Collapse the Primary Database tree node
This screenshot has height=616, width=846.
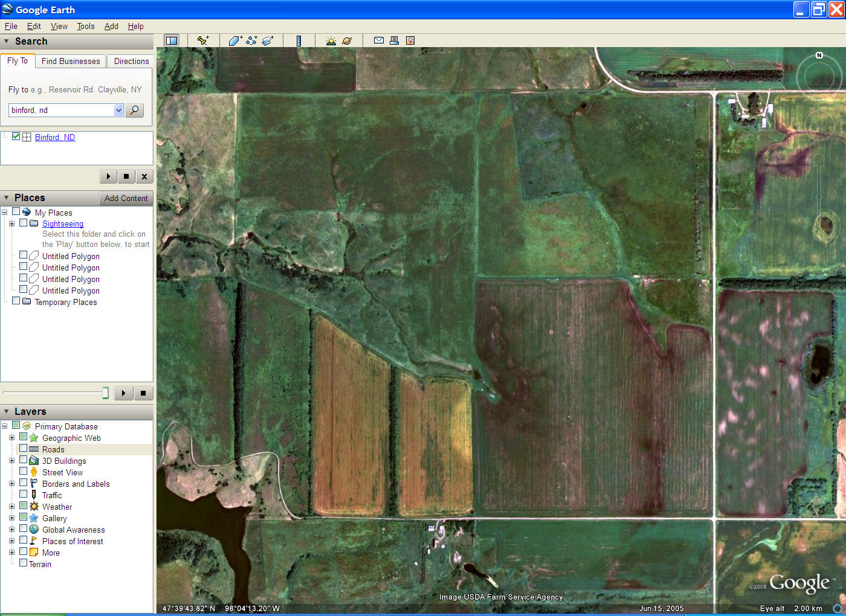pyautogui.click(x=4, y=426)
